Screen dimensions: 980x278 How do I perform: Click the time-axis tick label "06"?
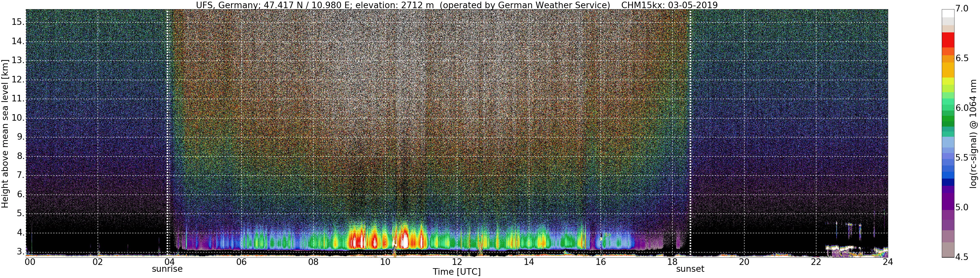tap(242, 262)
